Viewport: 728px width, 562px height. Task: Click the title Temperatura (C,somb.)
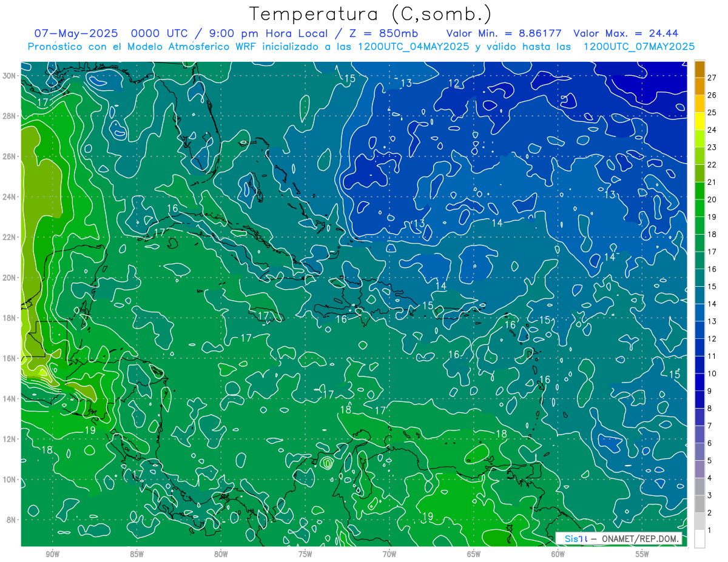point(371,14)
